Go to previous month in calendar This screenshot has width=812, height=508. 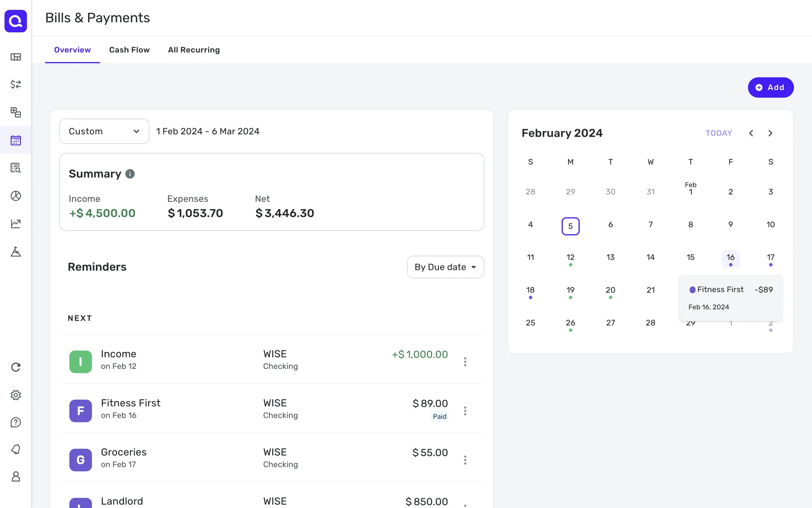751,133
